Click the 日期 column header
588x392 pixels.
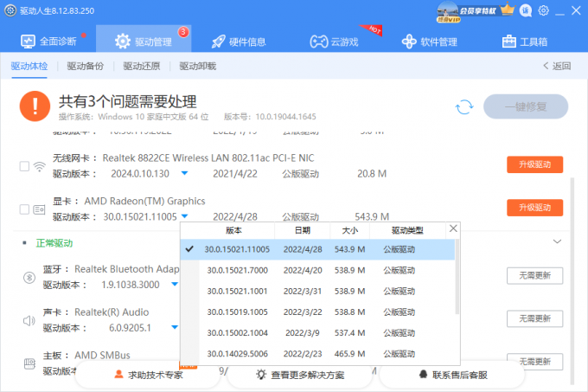[303, 230]
